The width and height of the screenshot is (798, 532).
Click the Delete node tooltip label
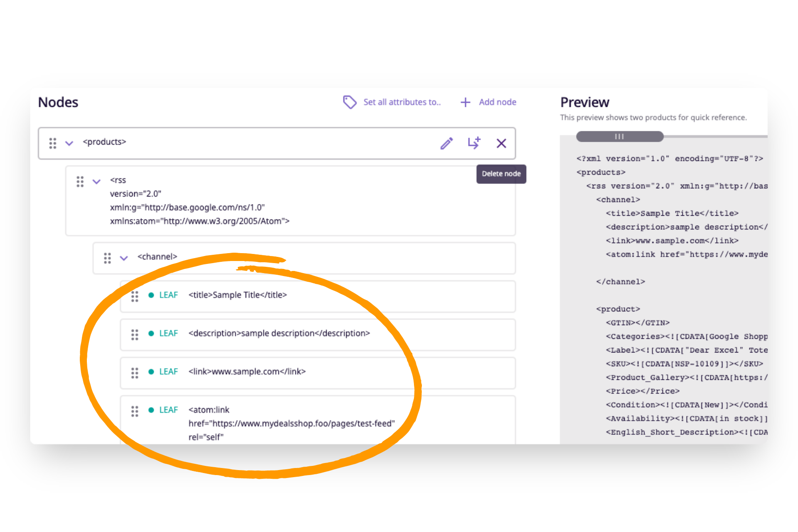pos(501,174)
